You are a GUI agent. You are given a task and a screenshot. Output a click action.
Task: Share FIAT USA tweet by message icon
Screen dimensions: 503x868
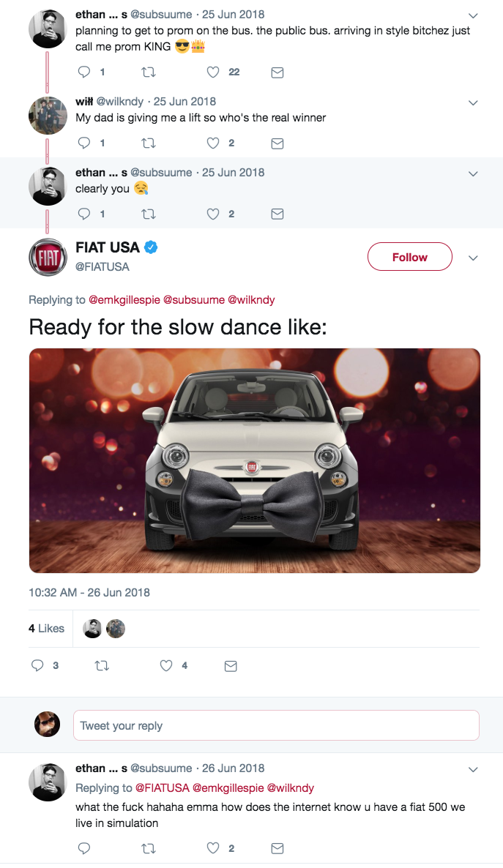231,666
